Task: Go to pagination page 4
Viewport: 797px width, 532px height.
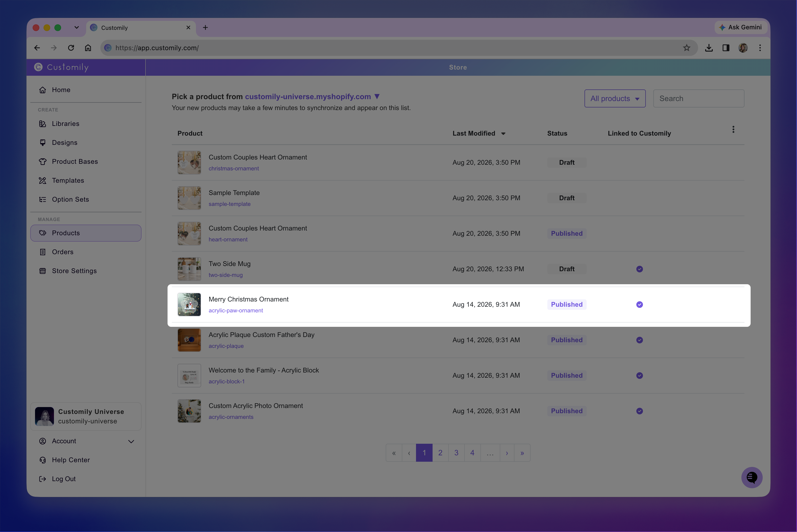Action: 472,453
